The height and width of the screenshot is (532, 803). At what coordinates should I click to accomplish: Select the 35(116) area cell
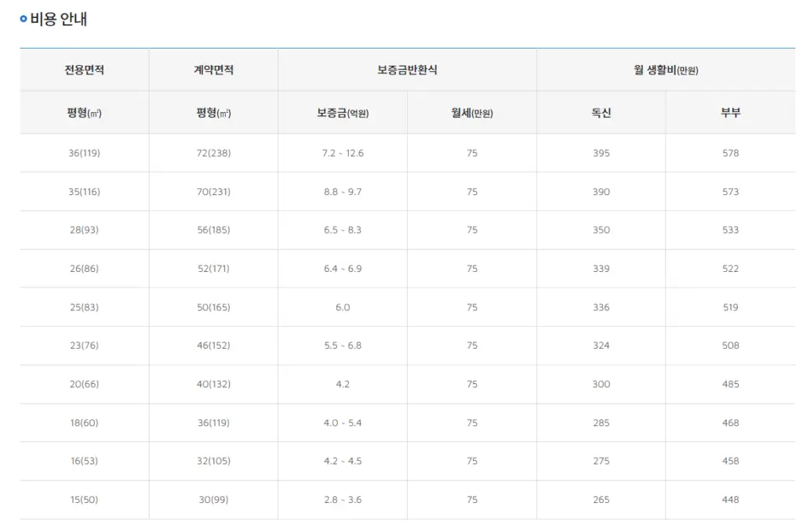click(85, 192)
